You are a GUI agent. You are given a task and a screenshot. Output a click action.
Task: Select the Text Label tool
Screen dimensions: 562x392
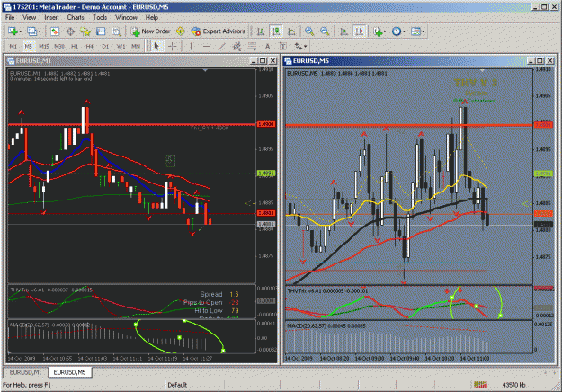click(x=282, y=46)
